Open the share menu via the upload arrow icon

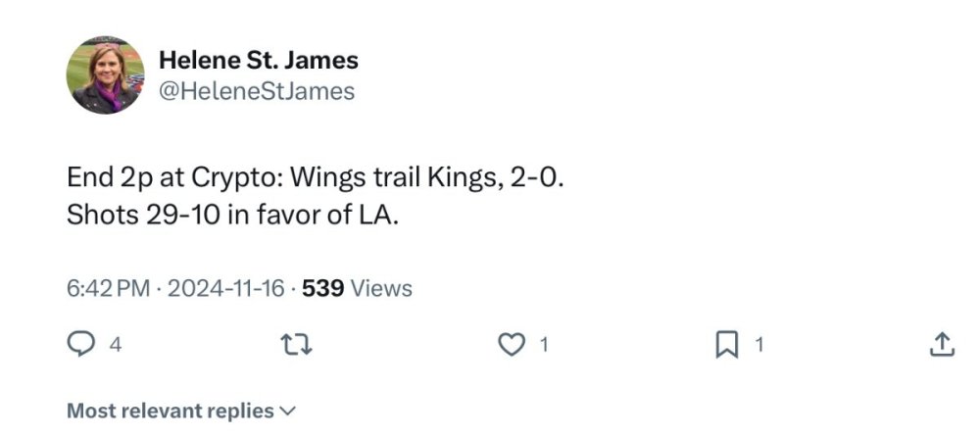[940, 344]
